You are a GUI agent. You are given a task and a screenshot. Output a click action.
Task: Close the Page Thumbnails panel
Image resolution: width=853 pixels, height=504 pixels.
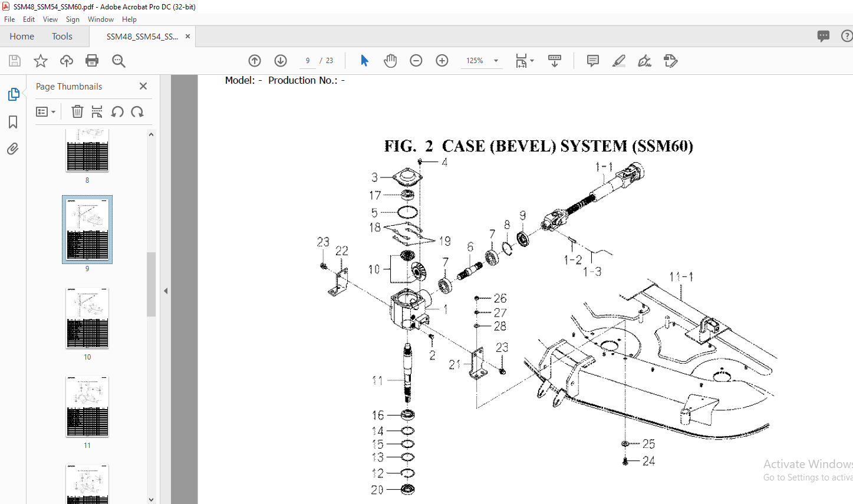coord(143,86)
